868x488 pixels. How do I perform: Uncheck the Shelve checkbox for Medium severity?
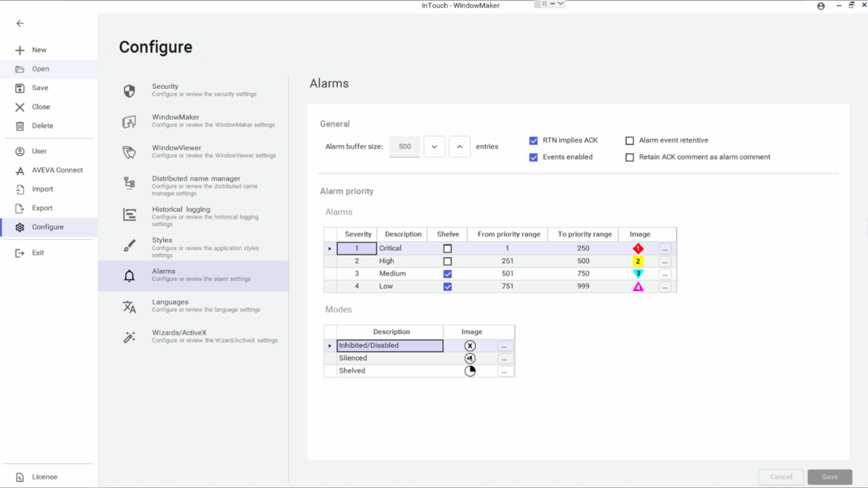(448, 274)
